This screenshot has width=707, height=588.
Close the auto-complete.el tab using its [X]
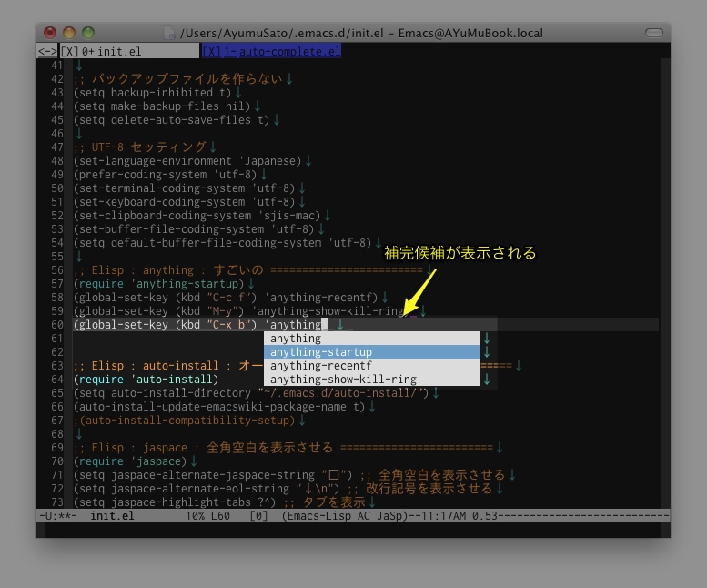211,52
